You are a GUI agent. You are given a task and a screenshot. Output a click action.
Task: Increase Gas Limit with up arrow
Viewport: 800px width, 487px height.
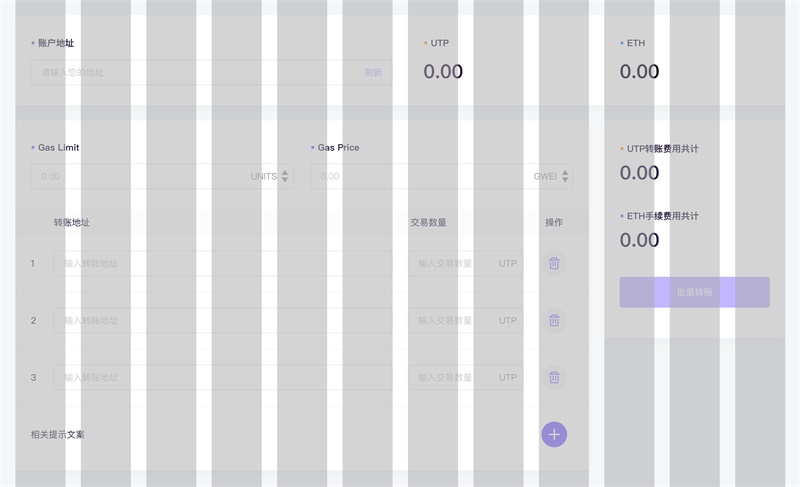[285, 172]
